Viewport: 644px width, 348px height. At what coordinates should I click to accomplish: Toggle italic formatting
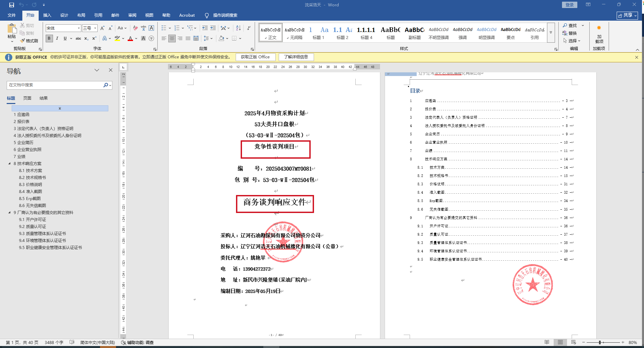(x=57, y=38)
